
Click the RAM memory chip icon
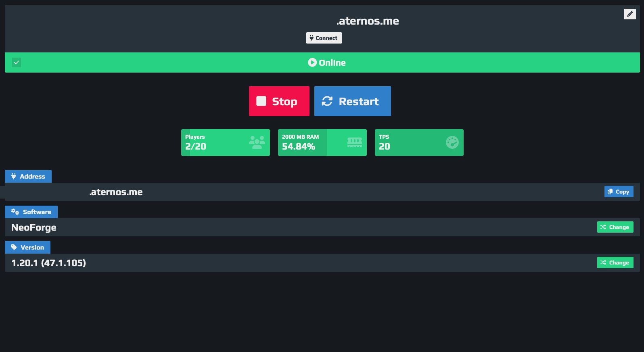pos(355,142)
